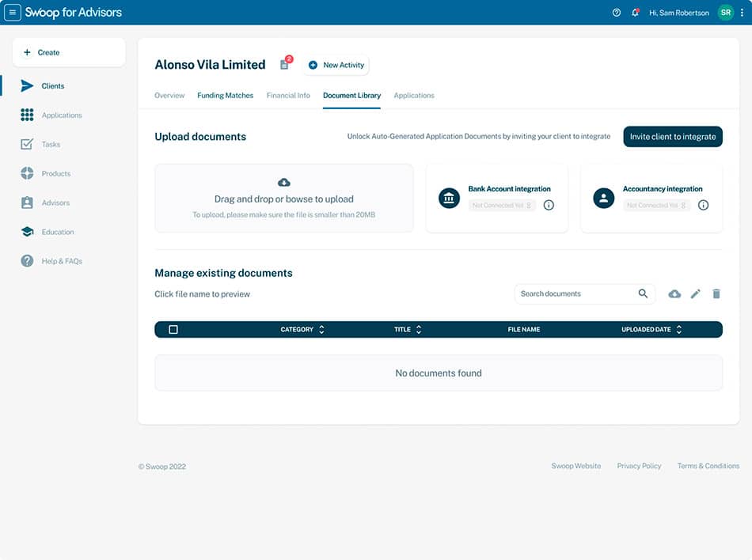Click Invite client to integrate
This screenshot has height=560, width=752.
673,137
